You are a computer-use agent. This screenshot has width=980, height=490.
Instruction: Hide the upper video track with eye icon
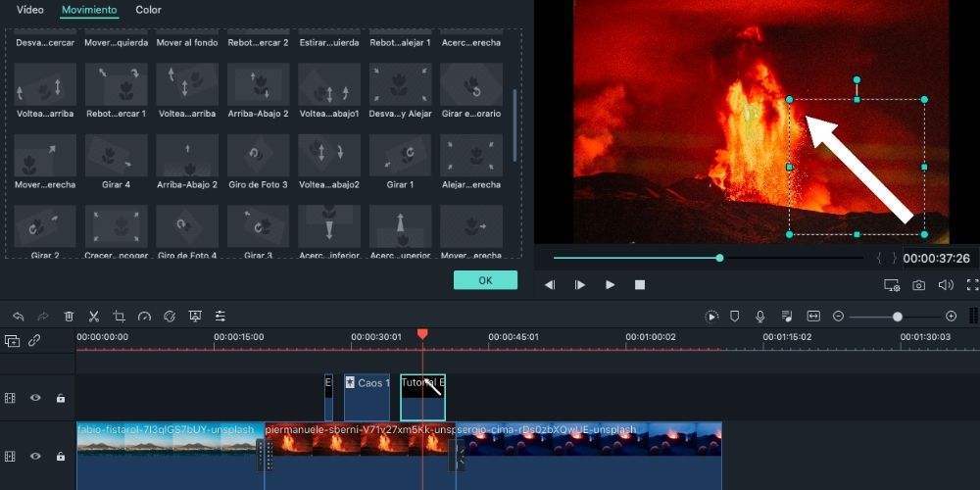(x=35, y=398)
